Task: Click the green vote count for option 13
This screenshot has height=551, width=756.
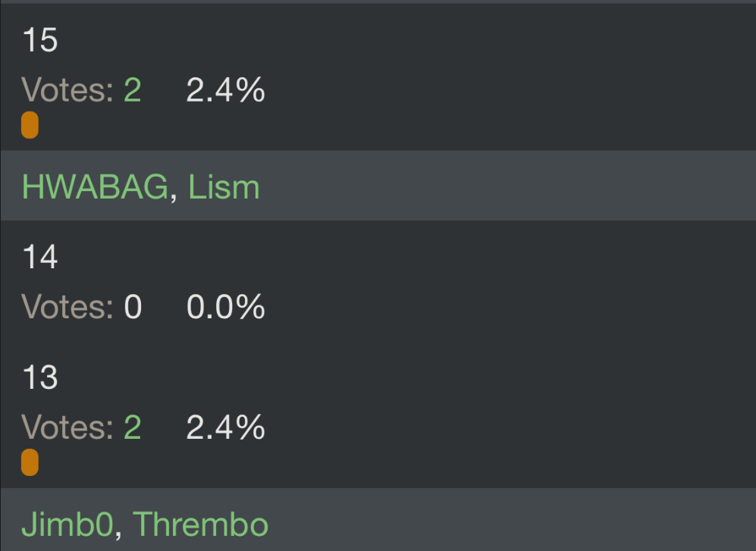Action: 133,427
